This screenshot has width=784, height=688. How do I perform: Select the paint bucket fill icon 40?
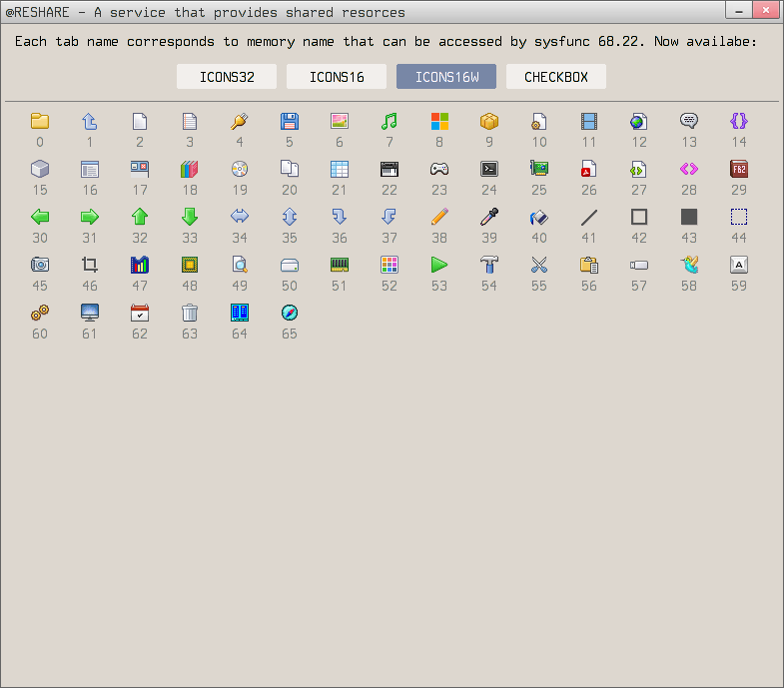click(539, 217)
